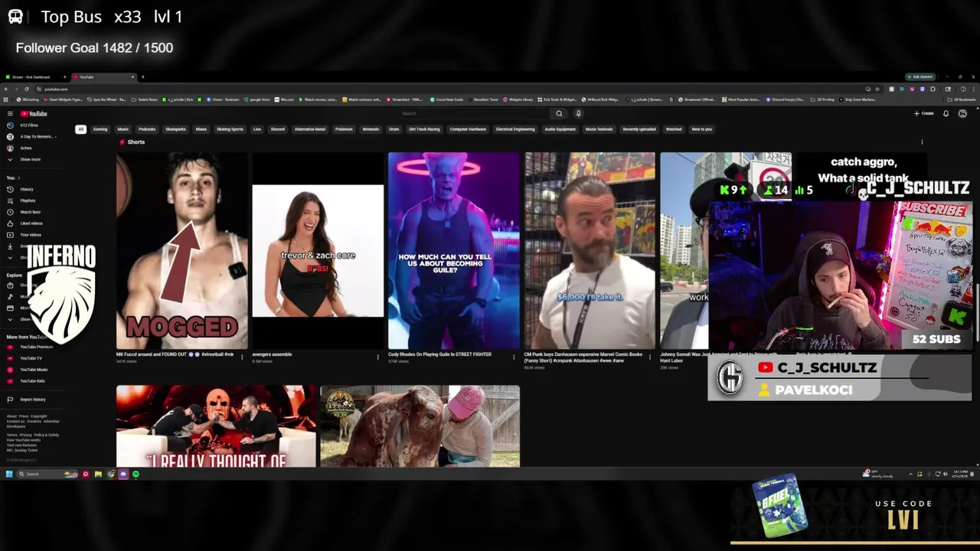This screenshot has width=980, height=551.
Task: Reload the page in Chrome
Action: click(27, 89)
